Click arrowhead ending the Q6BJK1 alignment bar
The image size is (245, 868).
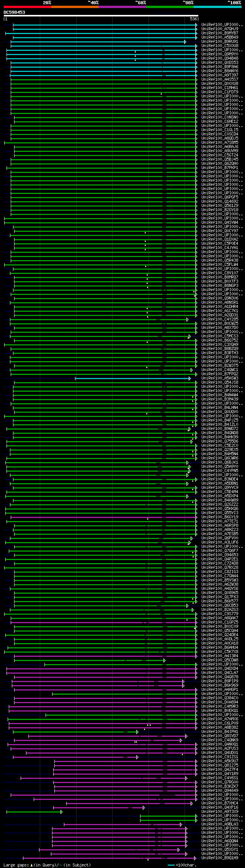coord(188,462)
